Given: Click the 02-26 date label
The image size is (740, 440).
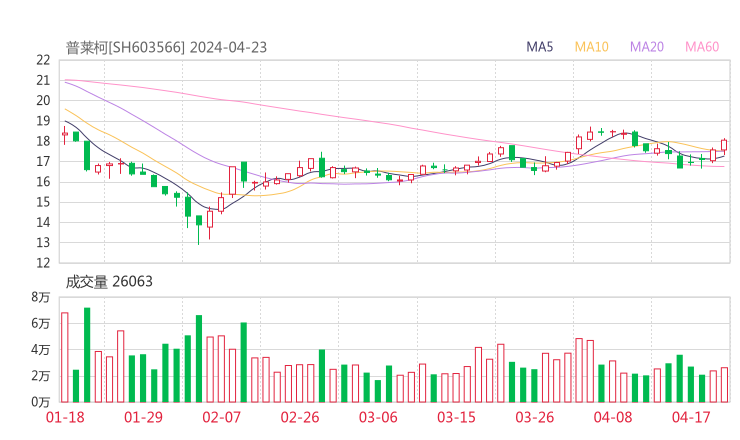Looking at the screenshot, I should 300,417.
